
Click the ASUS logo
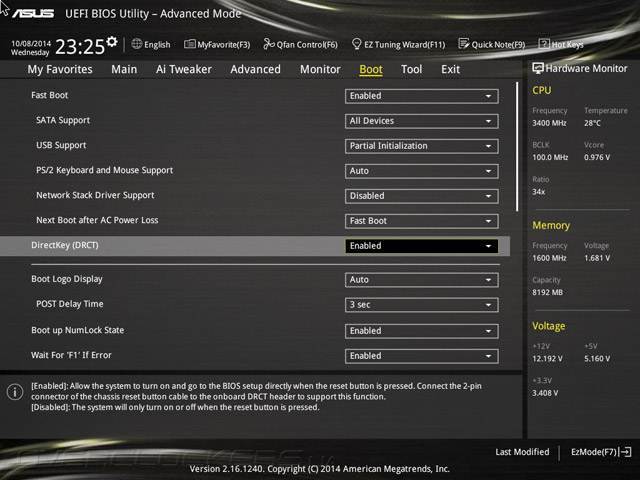point(33,14)
